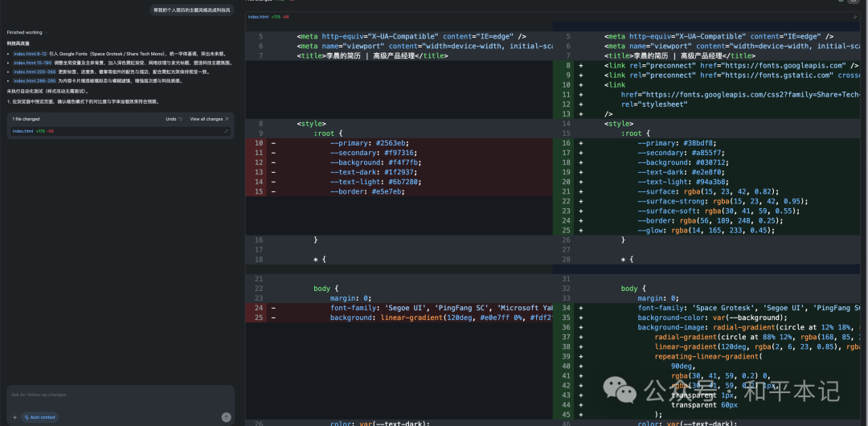Open the index.html:286-295 reference link

tap(34, 81)
